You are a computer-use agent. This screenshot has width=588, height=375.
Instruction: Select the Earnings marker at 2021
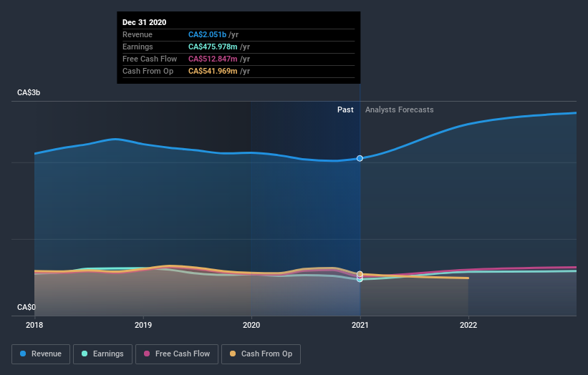[360, 280]
